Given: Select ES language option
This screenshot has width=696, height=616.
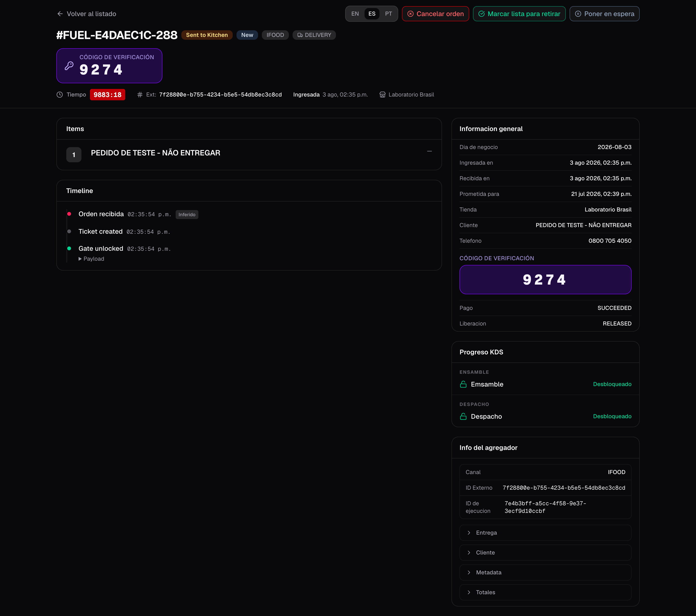Looking at the screenshot, I should (371, 14).
